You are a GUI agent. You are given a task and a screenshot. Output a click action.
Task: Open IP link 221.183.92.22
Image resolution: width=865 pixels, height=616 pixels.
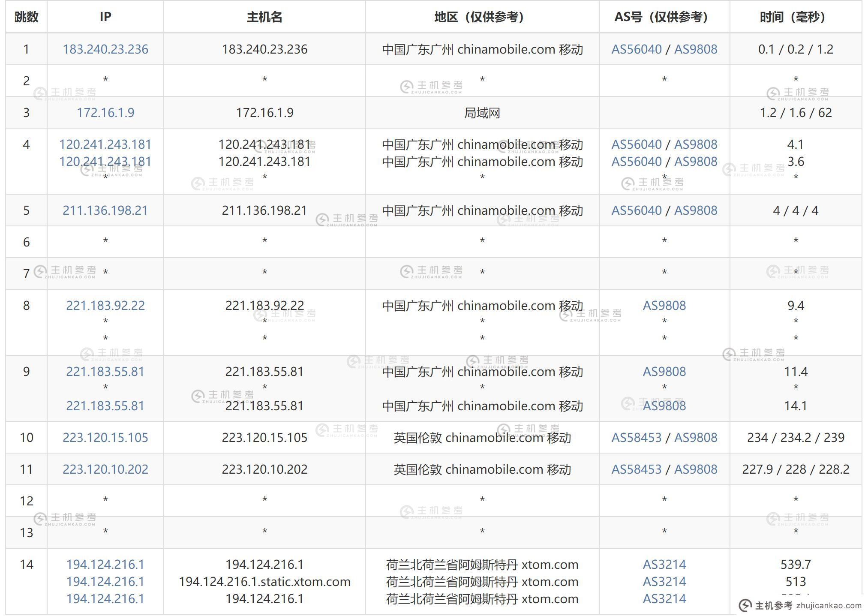[x=105, y=306]
